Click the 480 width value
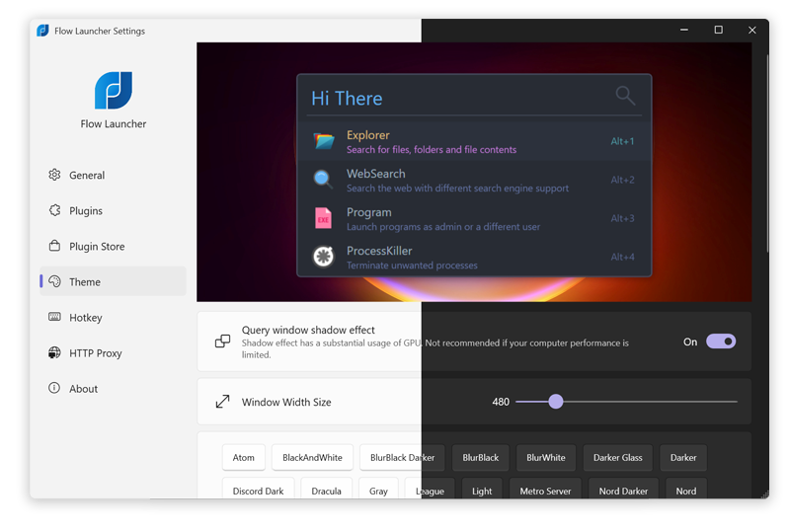 [x=501, y=402]
